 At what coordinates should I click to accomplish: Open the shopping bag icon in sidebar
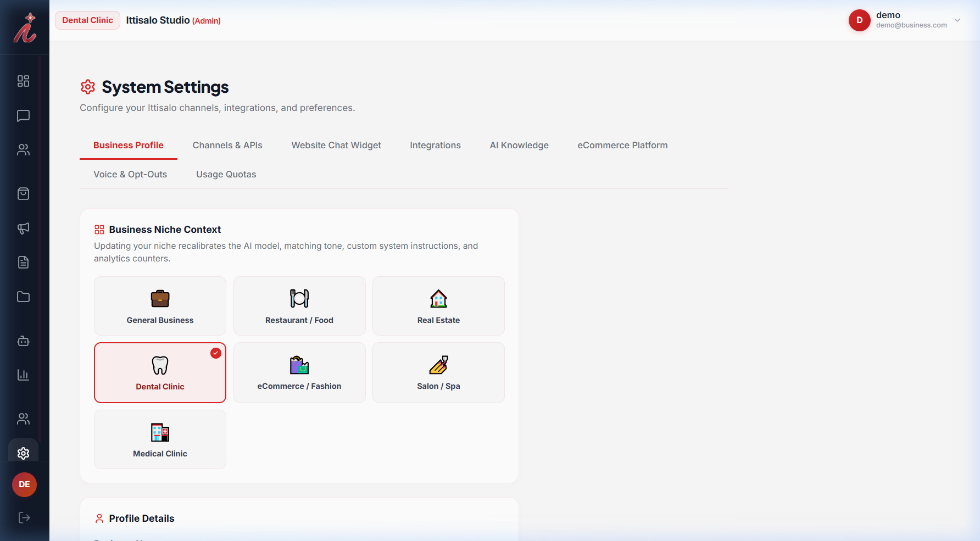click(x=23, y=194)
